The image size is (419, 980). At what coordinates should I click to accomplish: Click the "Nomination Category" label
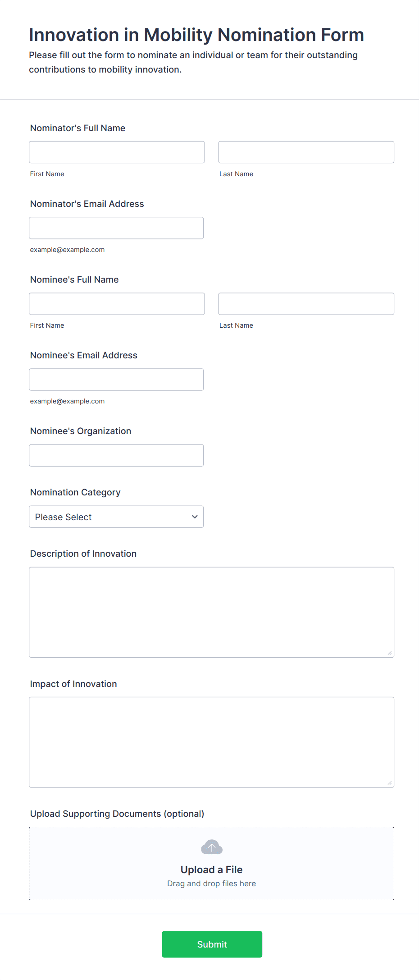click(x=75, y=492)
